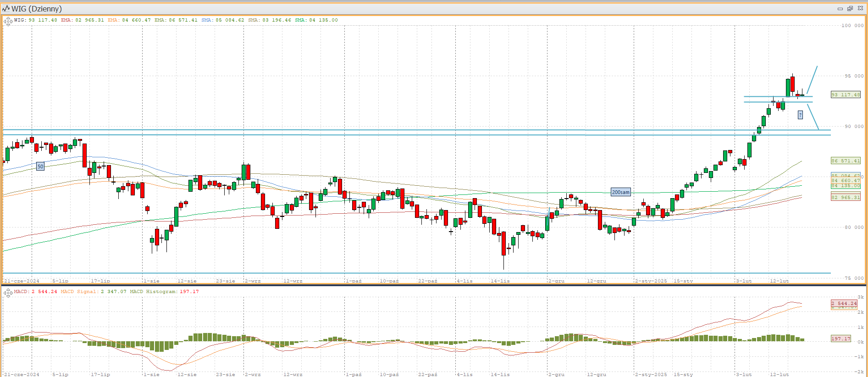This screenshot has width=868, height=377.
Task: Click the 2-sty-2025 date on the price time axis
Action: pos(651,281)
